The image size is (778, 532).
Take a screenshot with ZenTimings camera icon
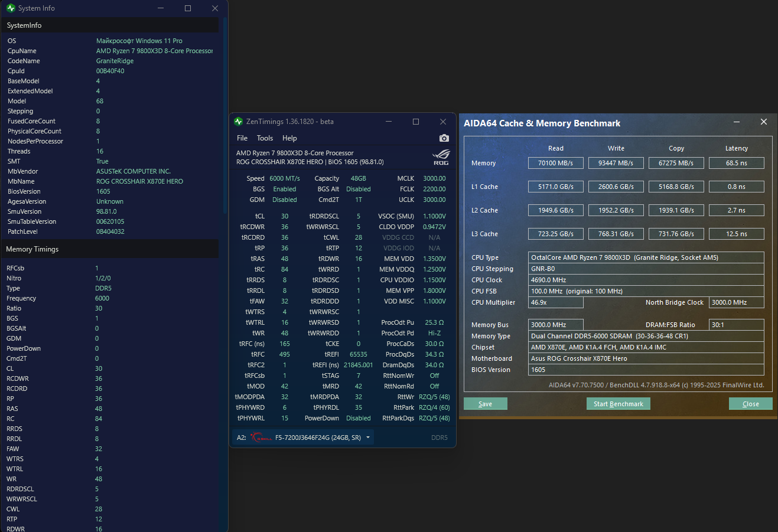(444, 138)
